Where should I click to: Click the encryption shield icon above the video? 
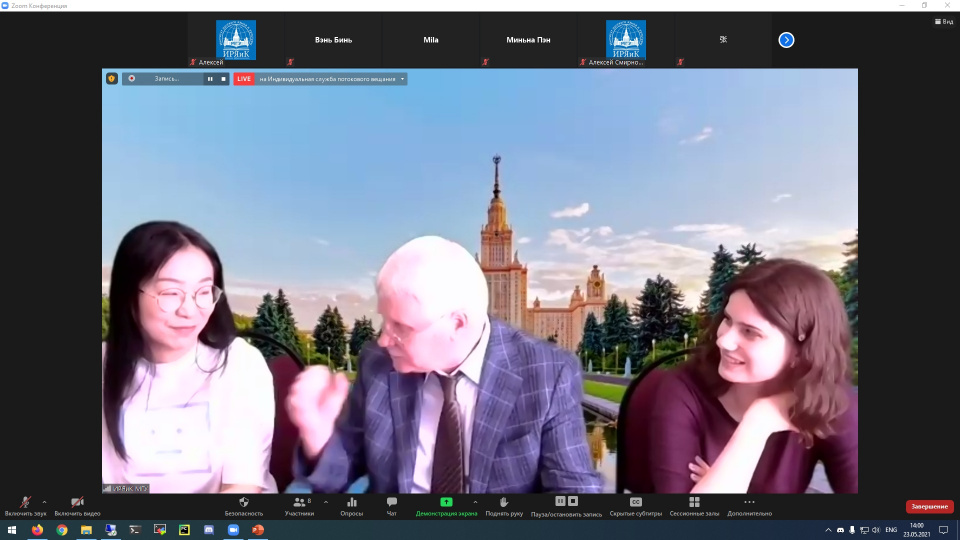point(112,78)
